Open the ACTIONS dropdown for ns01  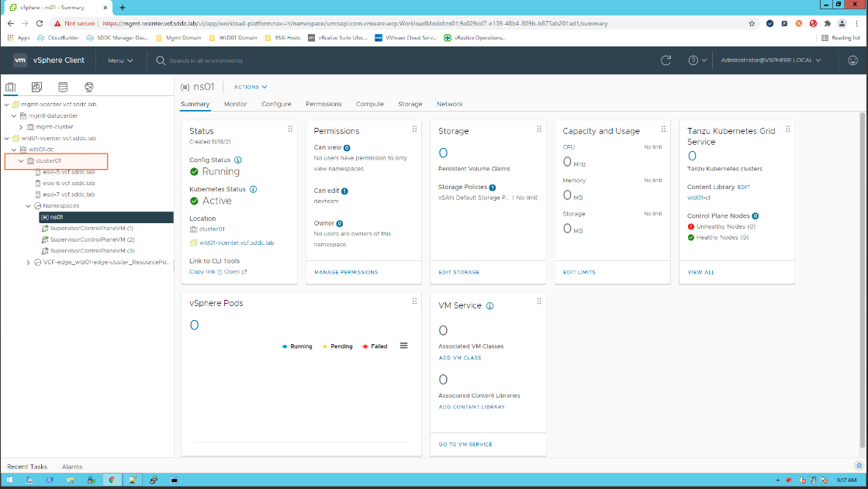click(251, 87)
